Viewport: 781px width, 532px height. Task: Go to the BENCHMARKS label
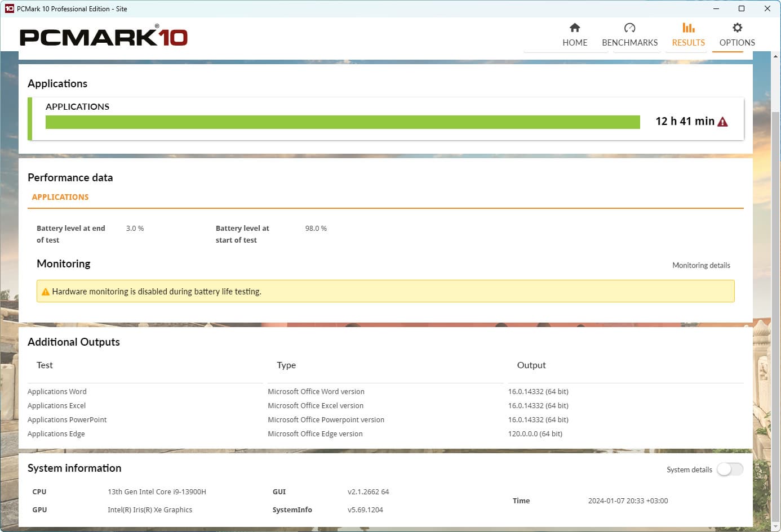click(629, 43)
